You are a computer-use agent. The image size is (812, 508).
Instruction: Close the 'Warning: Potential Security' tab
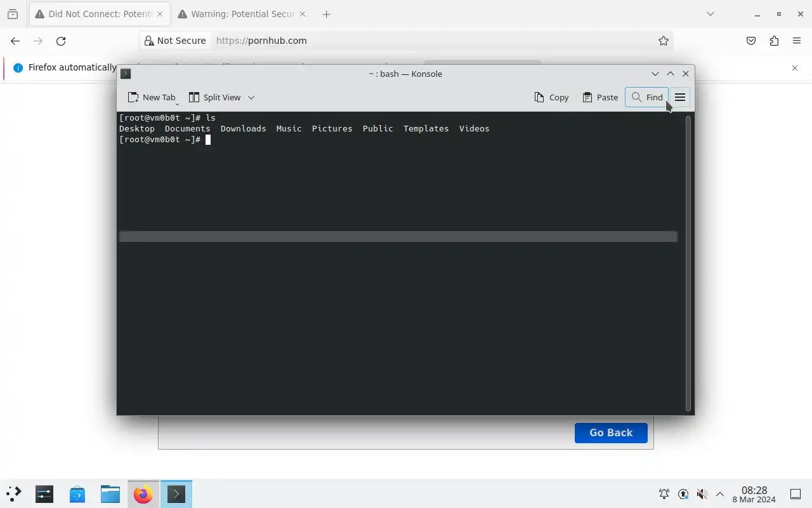302,14
